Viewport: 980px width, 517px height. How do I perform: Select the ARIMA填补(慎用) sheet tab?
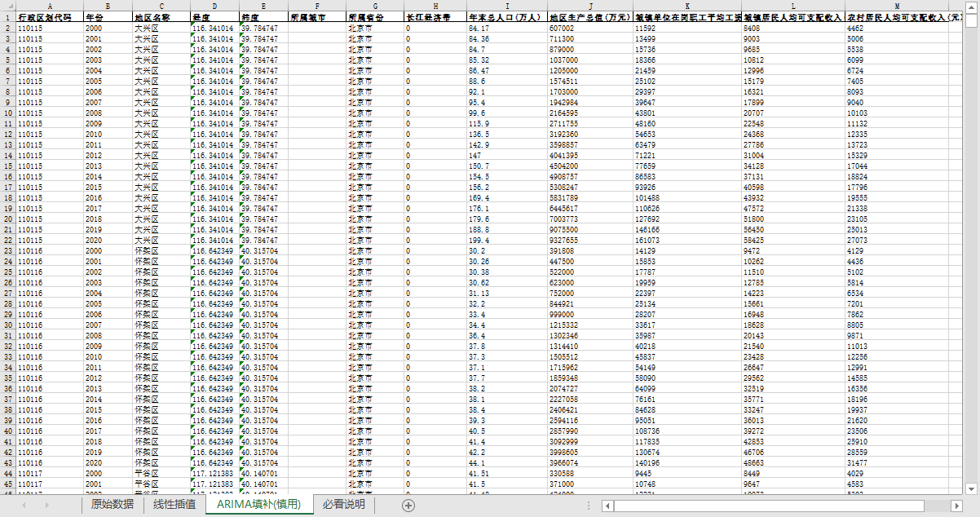tap(258, 505)
